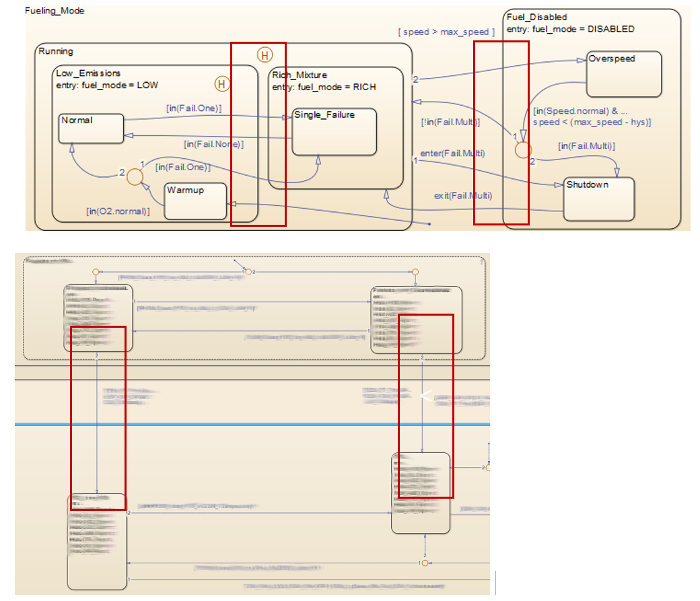Select the connective junction near Warmup
The image size is (700, 601).
(135, 177)
